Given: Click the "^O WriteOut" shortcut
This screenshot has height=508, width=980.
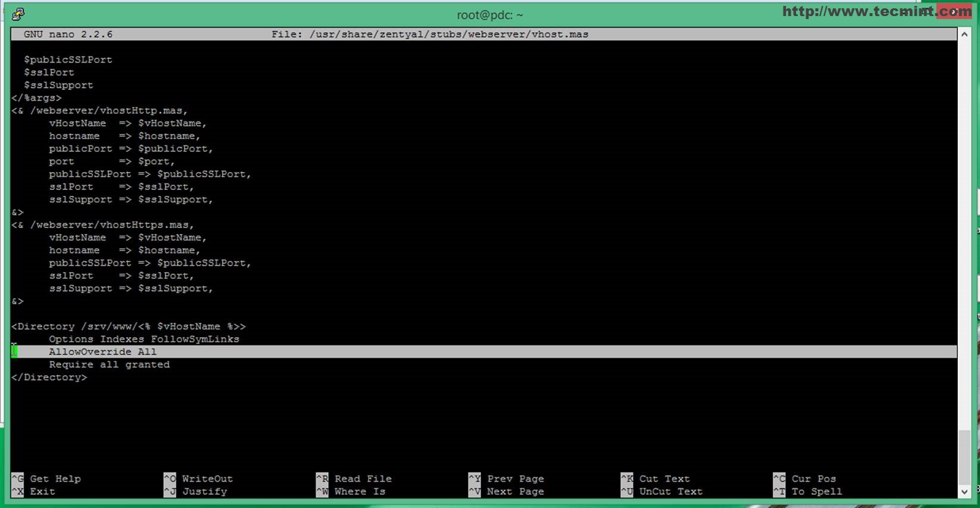Looking at the screenshot, I should [x=198, y=479].
